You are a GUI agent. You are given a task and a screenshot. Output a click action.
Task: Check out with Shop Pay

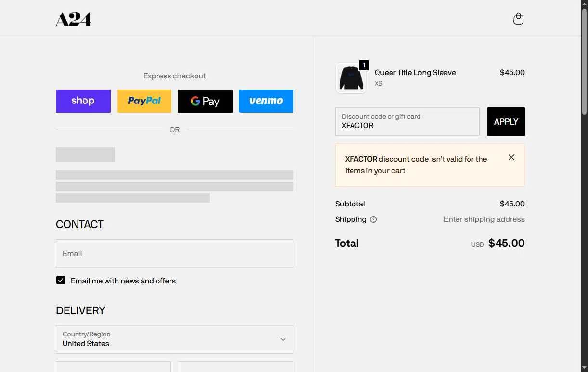tap(83, 101)
